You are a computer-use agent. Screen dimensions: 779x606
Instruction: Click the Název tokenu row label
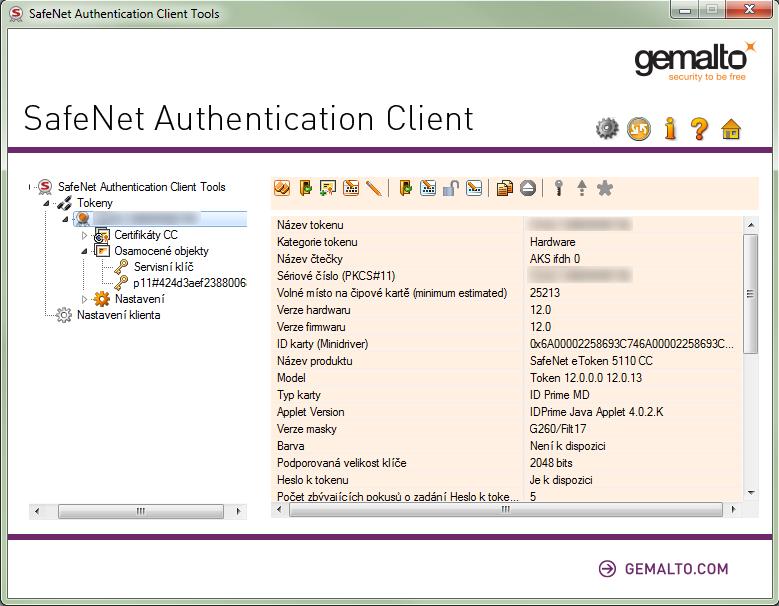point(310,225)
